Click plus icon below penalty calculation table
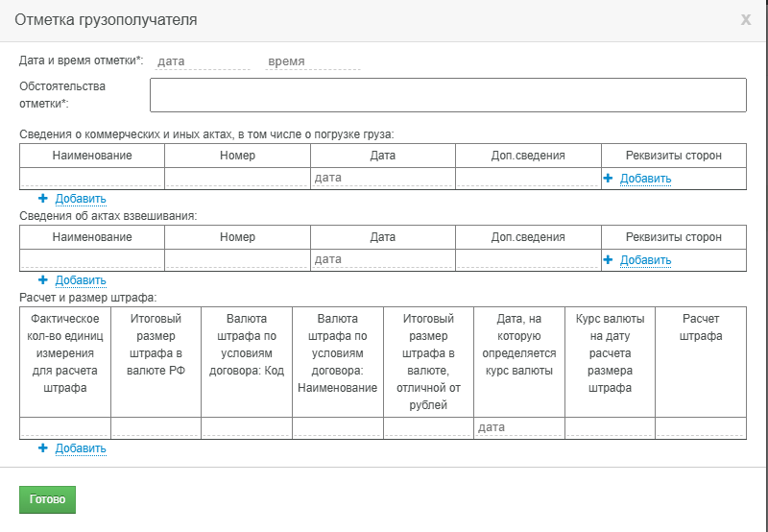The width and height of the screenshot is (768, 532). (x=43, y=447)
